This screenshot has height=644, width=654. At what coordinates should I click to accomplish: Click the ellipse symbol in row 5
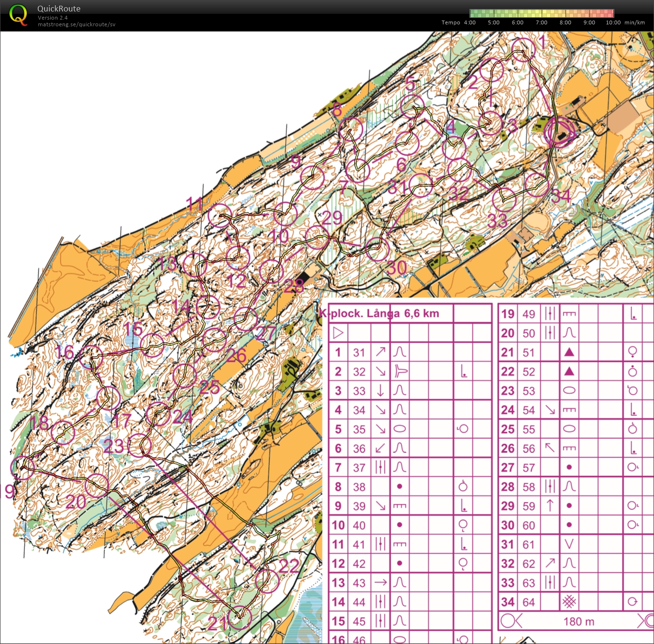[x=400, y=429]
